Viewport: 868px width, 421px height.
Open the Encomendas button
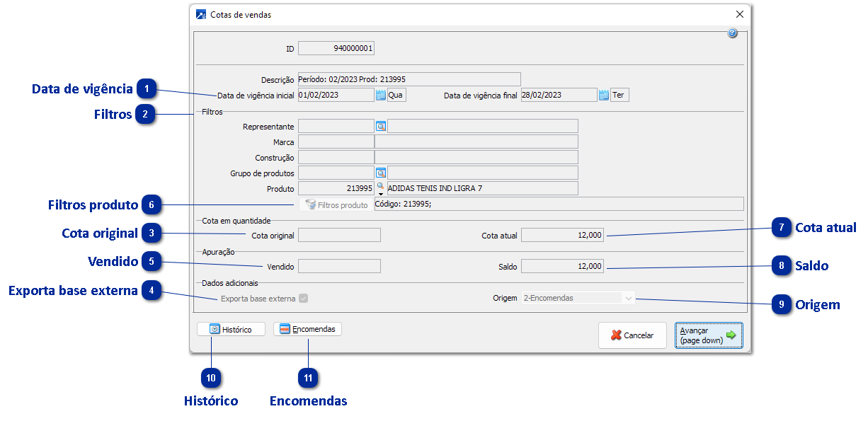click(307, 329)
